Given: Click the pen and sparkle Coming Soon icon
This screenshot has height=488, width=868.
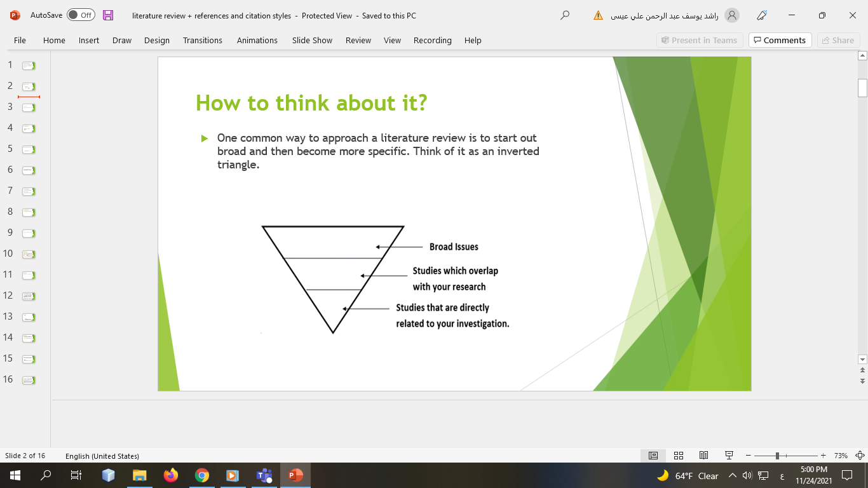Looking at the screenshot, I should point(763,15).
